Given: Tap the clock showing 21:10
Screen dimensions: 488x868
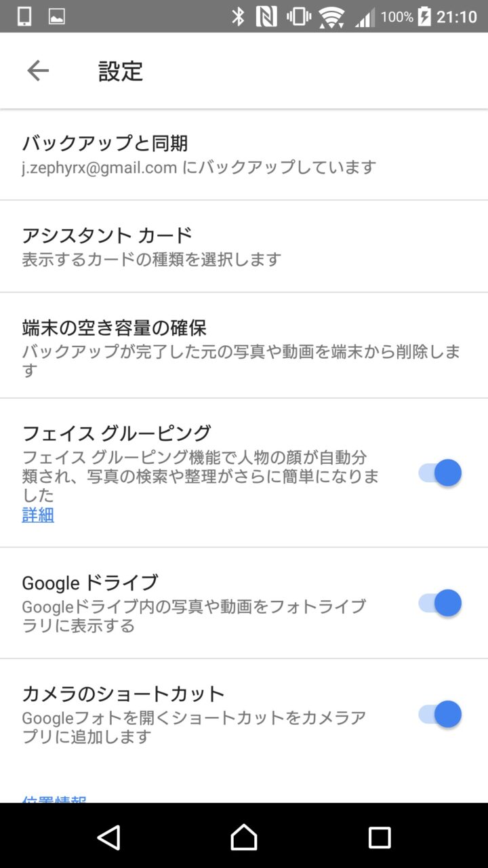Looking at the screenshot, I should (457, 16).
